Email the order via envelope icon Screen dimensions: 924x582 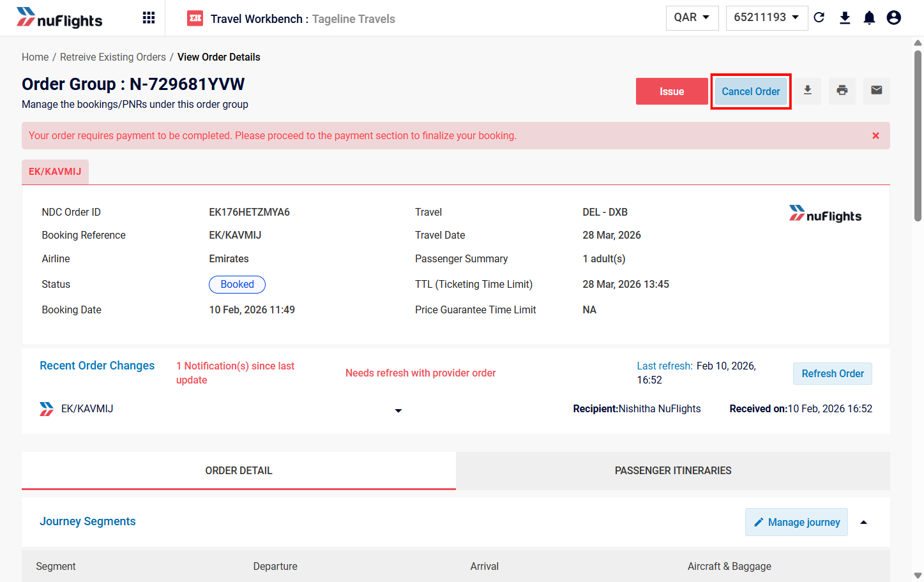point(877,91)
